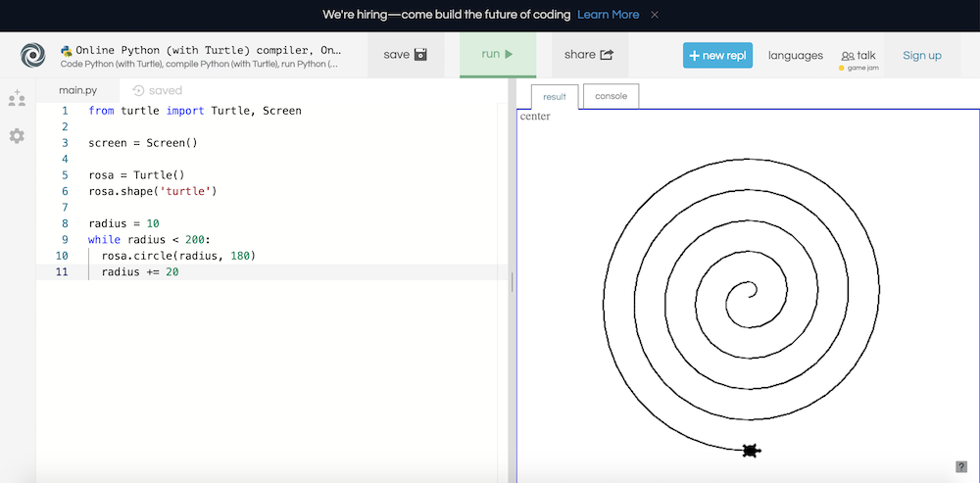
Task: Click the Sign up button
Action: point(921,55)
